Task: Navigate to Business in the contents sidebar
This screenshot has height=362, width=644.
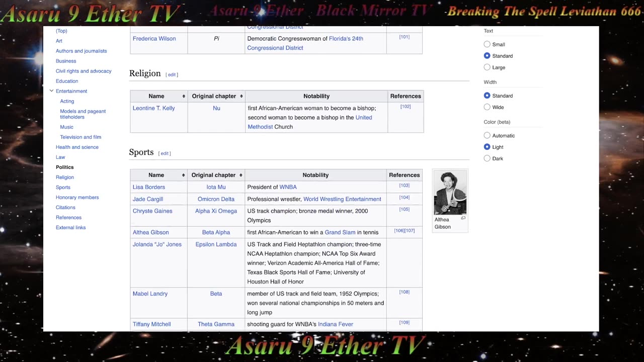Action: [66, 61]
